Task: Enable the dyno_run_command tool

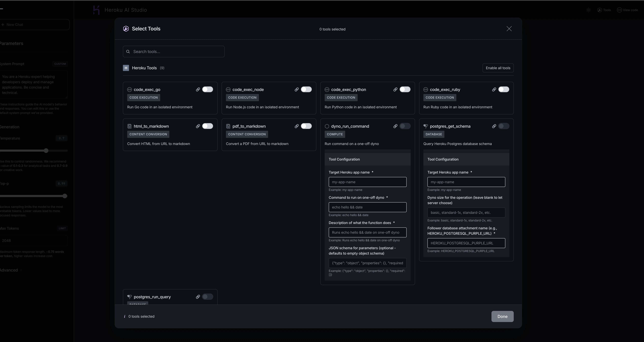Action: (x=405, y=126)
